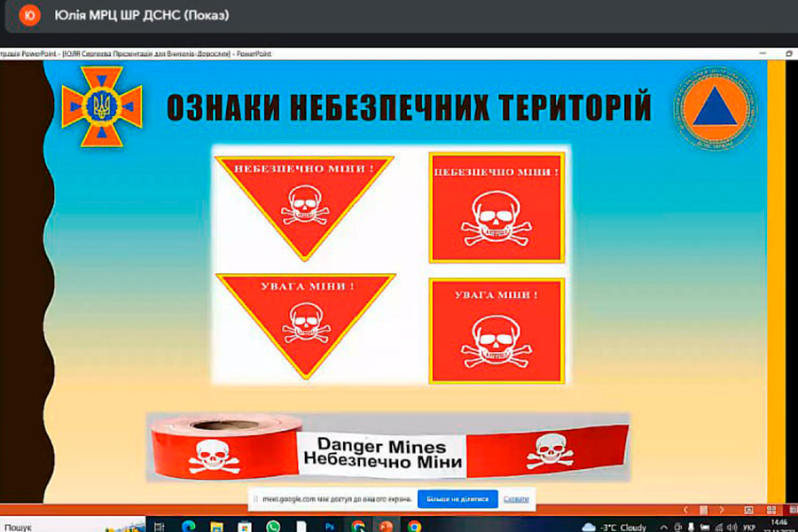This screenshot has width=798, height=532.
Task: Click the microphone icon in system tray
Action: click(x=691, y=528)
